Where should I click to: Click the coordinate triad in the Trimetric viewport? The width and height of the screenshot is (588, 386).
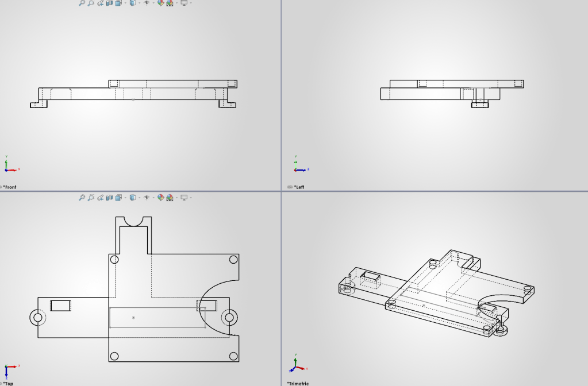click(295, 366)
